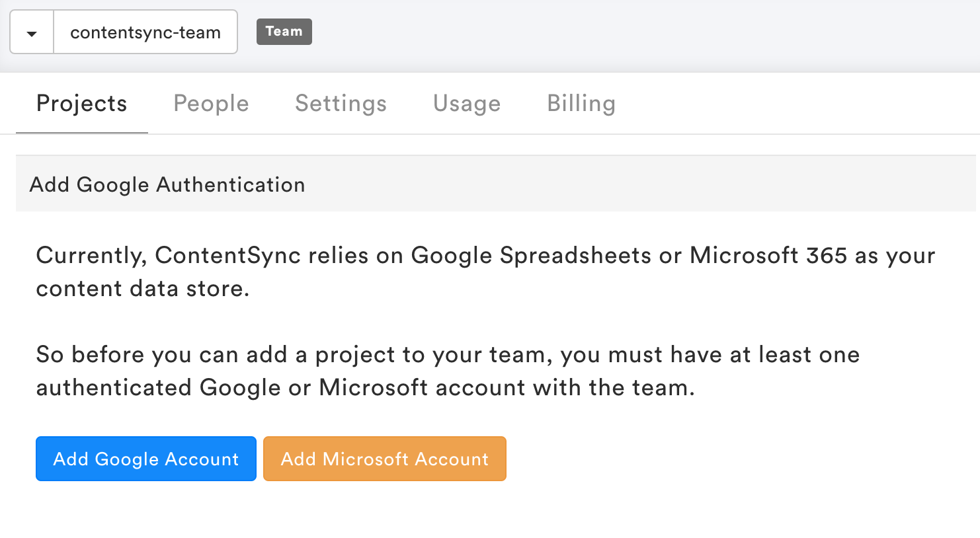Click the paragraph starting with So before you can

(448, 371)
